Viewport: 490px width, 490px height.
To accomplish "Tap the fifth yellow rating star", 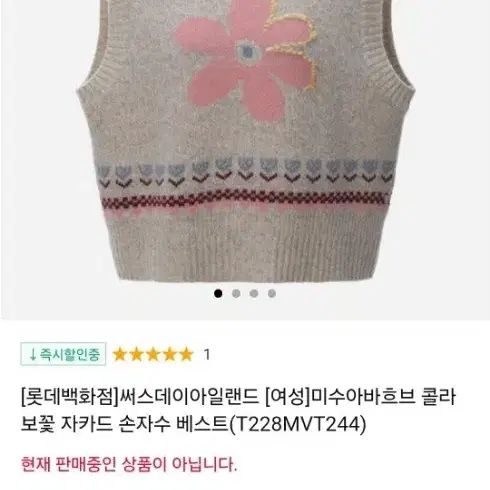I will [186, 354].
